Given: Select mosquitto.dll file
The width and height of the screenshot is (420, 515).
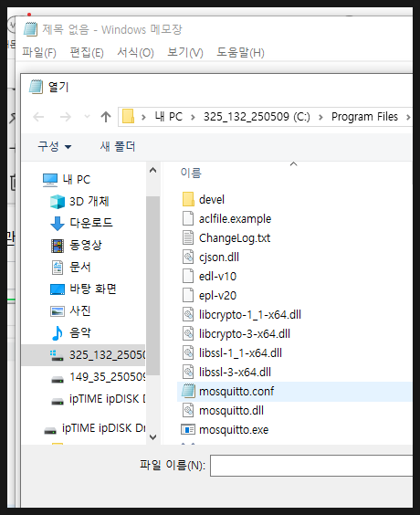Looking at the screenshot, I should pyautogui.click(x=231, y=411).
